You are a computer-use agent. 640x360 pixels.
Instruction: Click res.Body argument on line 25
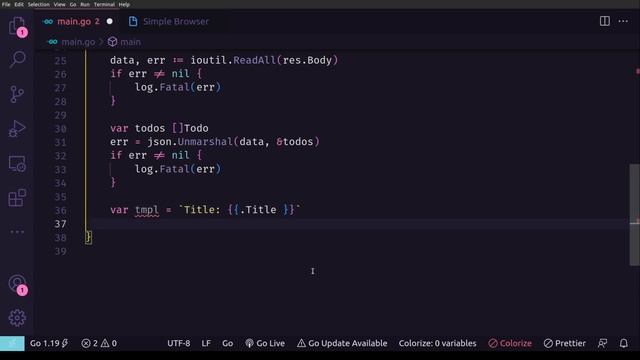pos(307,60)
